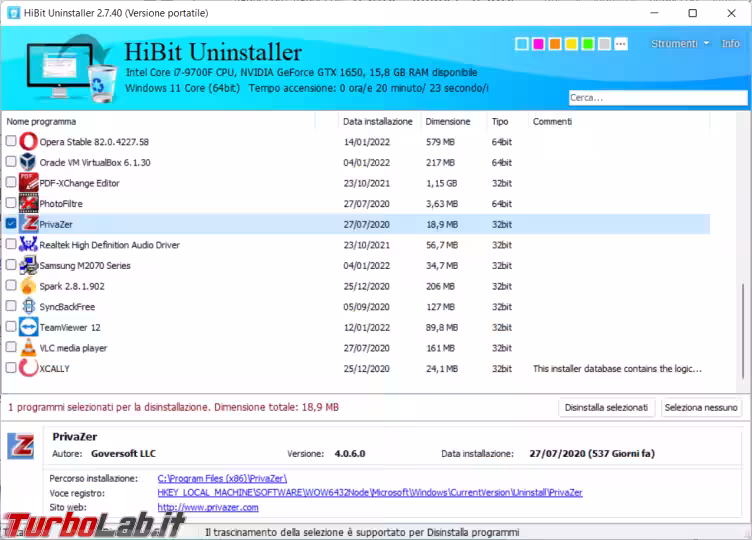Screen dimensions: 752x540
Task: Click Seleziona nessuno button
Action: coord(701,408)
